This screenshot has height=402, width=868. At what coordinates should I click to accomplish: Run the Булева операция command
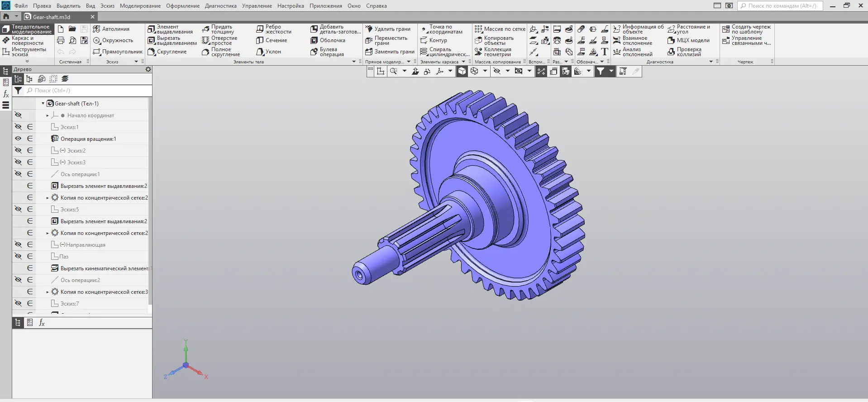tap(327, 52)
